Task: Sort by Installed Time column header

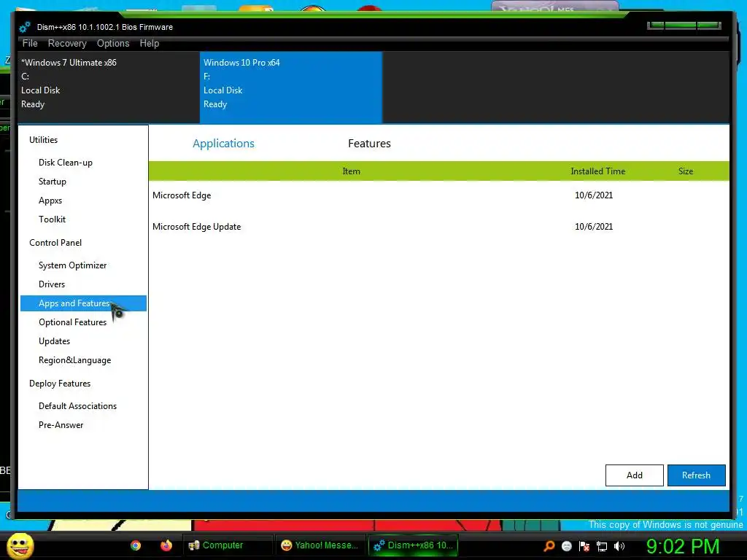Action: point(598,171)
